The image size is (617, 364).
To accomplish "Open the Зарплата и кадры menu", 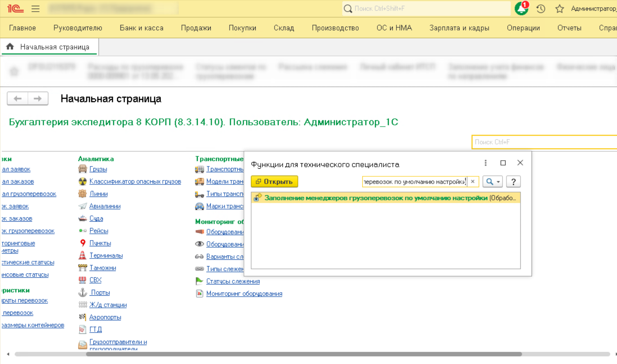I will [x=459, y=28].
